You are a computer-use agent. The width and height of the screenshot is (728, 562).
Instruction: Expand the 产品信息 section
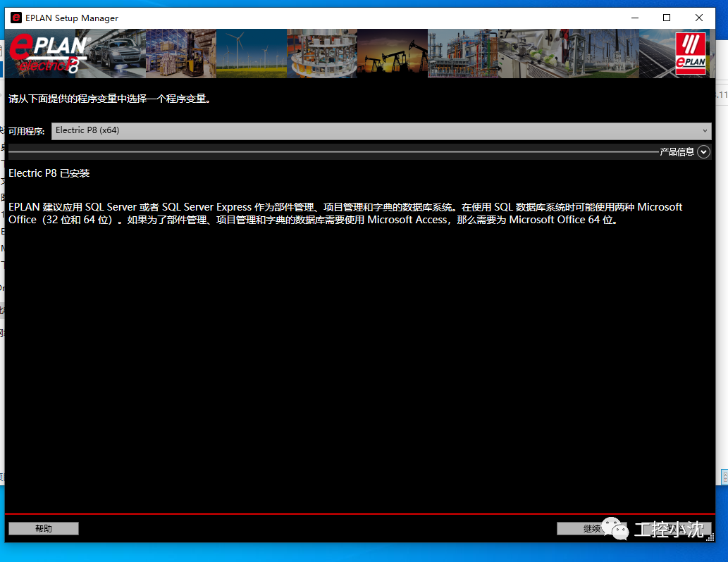point(703,151)
